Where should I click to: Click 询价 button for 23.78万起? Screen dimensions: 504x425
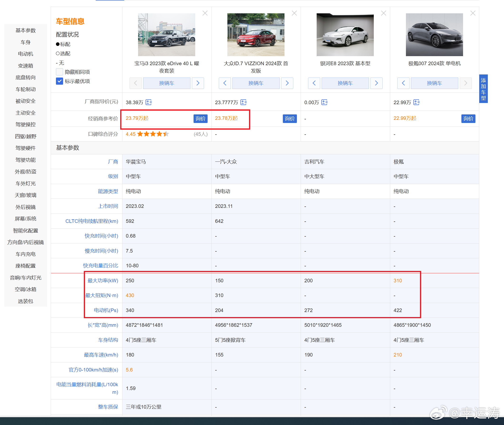pos(290,118)
